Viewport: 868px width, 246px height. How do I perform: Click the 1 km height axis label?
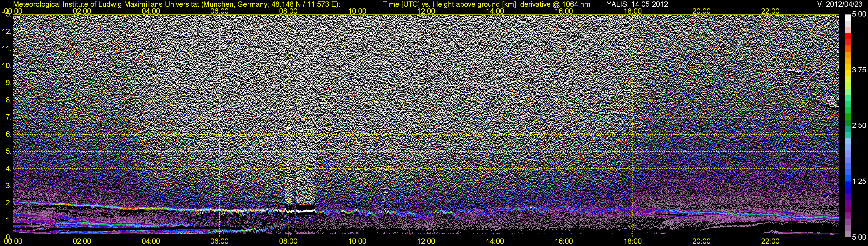(x=8, y=220)
